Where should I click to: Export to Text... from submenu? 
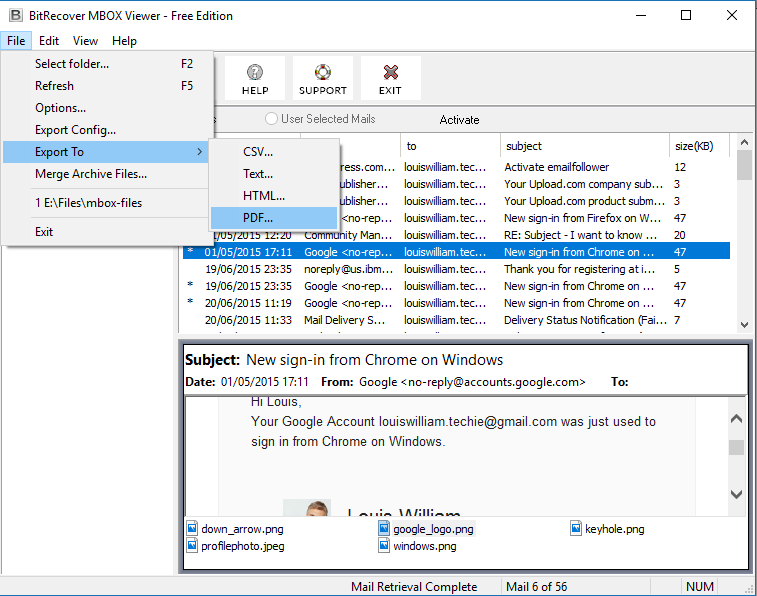[274, 174]
